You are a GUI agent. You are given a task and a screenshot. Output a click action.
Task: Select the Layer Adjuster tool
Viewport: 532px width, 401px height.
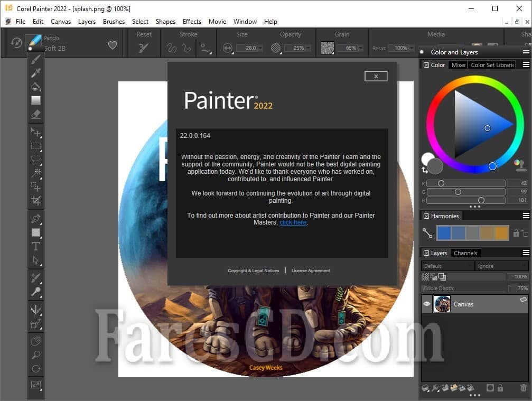click(35, 132)
